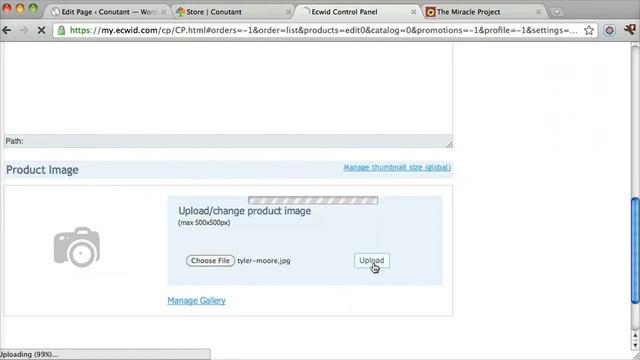Switch to The Miracle Project tab

(483, 12)
